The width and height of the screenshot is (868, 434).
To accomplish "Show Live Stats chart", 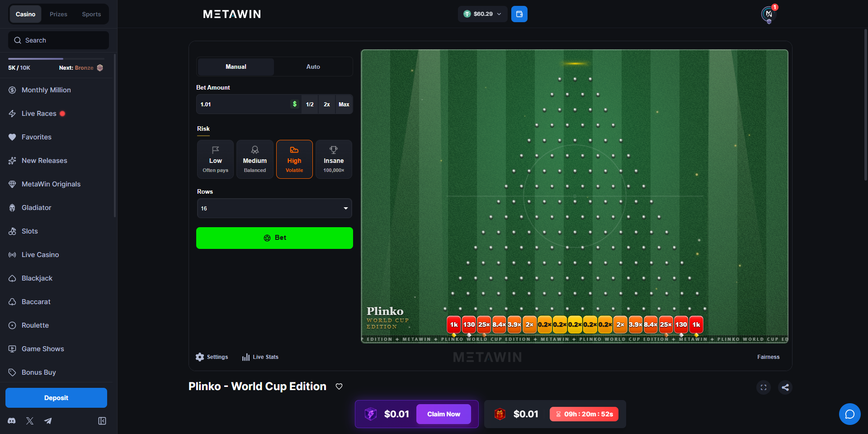I will tap(260, 357).
